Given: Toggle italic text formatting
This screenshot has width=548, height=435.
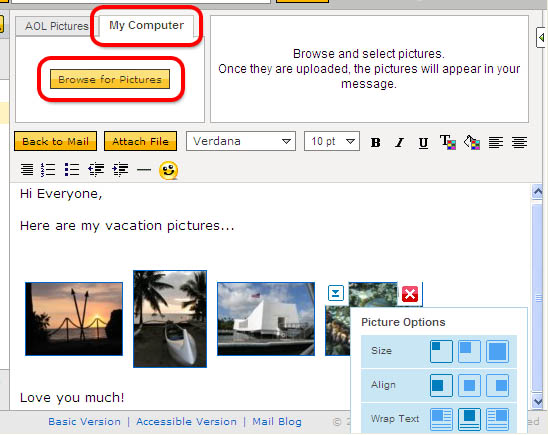Looking at the screenshot, I should pos(399,142).
